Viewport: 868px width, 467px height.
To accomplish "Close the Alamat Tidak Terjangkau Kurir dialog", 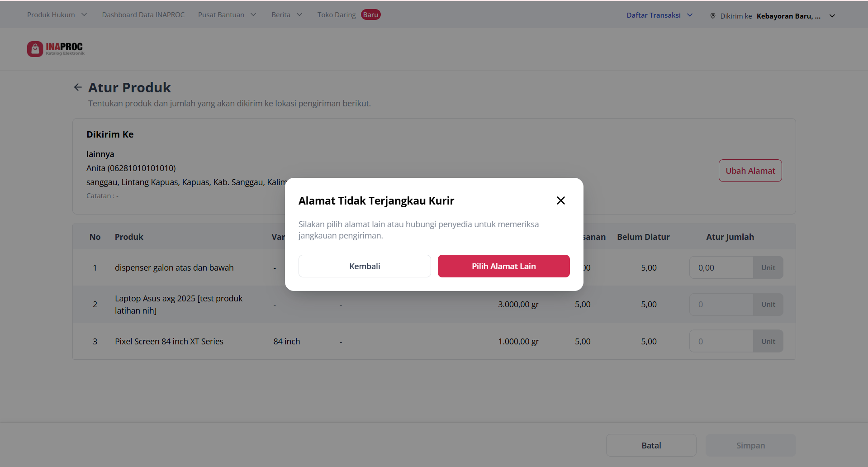I will coord(560,200).
